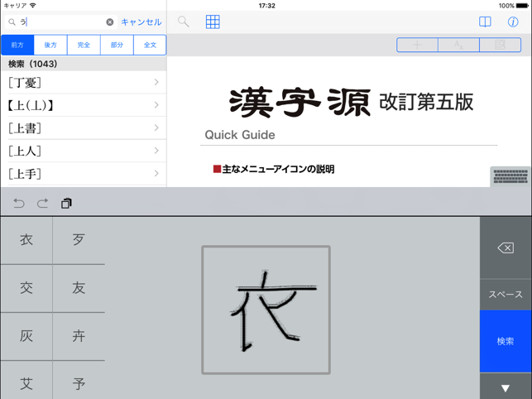532x399 pixels.
Task: Open the book/bookmark icon
Action: click(x=485, y=22)
